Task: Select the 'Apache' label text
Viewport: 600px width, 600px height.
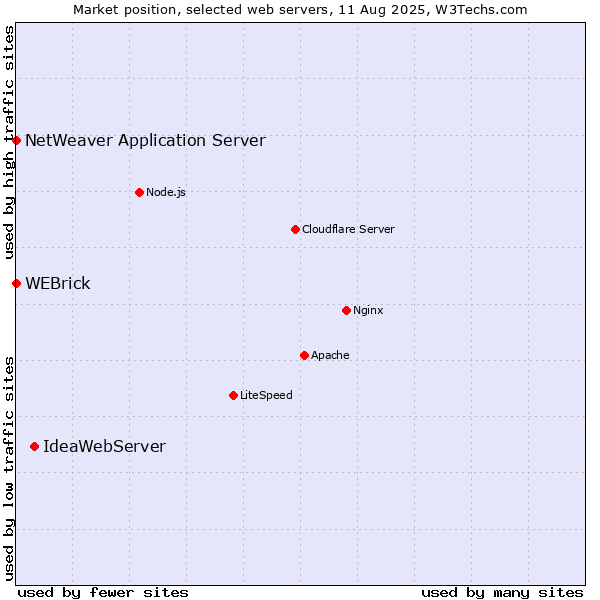Action: coord(330,355)
